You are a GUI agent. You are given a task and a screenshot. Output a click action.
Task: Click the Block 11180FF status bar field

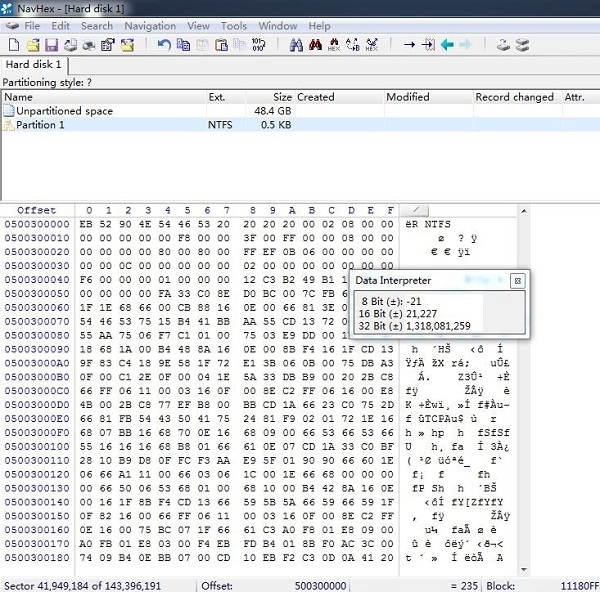(x=542, y=586)
